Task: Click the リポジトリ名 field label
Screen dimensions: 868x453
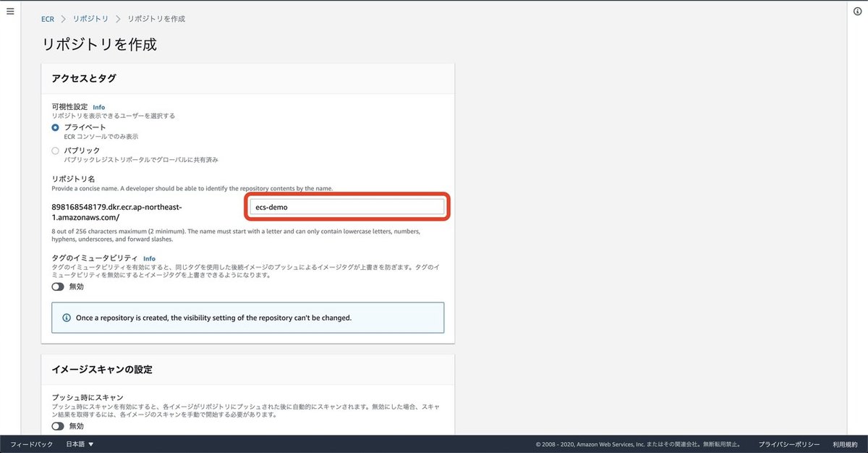Action: [73, 179]
